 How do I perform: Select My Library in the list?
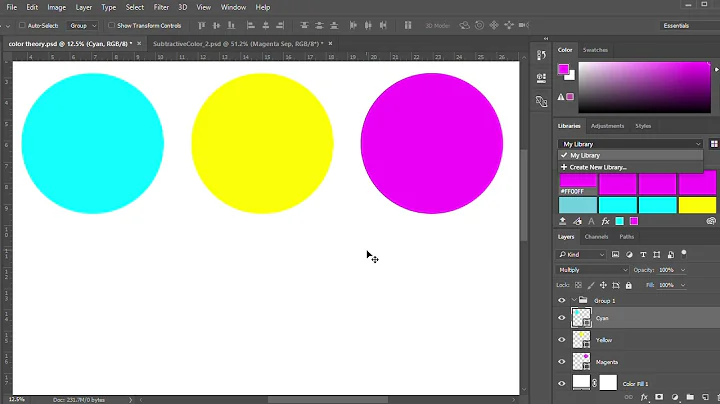pos(630,155)
